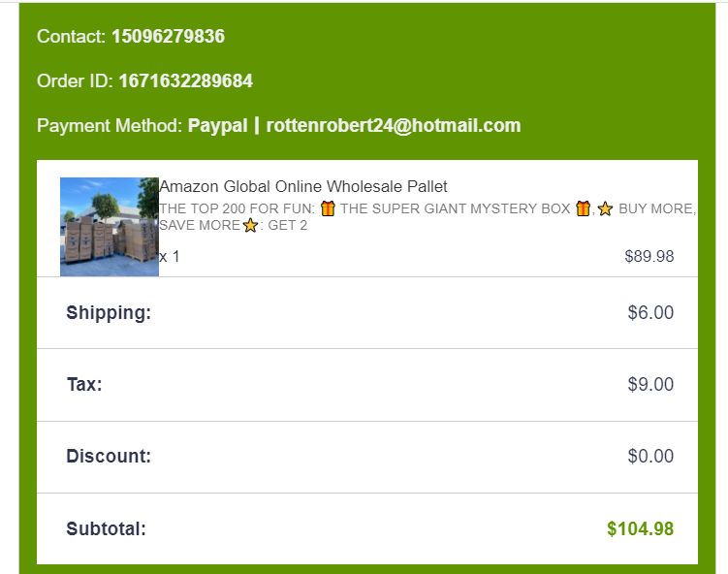Click the contact number 15096279836
The image size is (728, 574).
click(168, 37)
